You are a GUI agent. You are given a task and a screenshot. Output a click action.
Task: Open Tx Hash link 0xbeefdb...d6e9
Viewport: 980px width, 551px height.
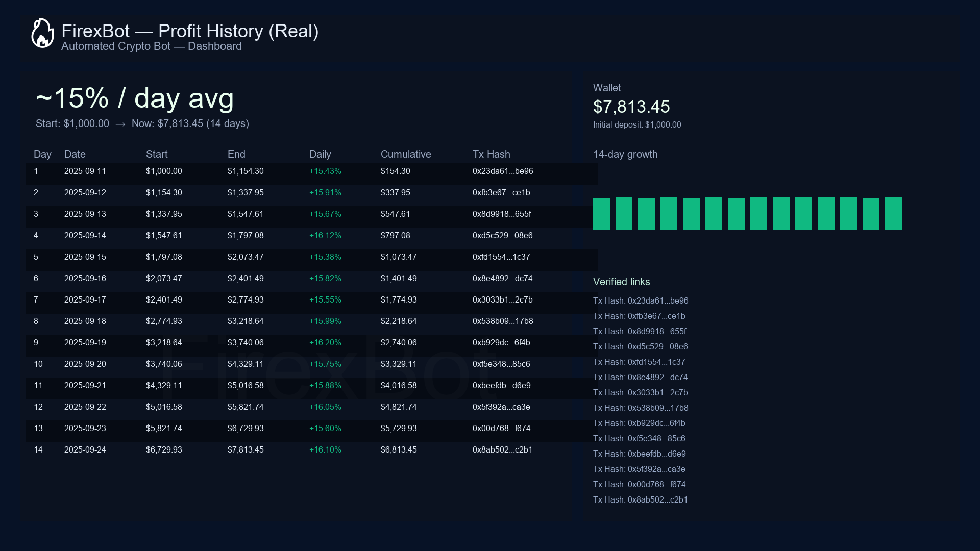[x=640, y=454]
